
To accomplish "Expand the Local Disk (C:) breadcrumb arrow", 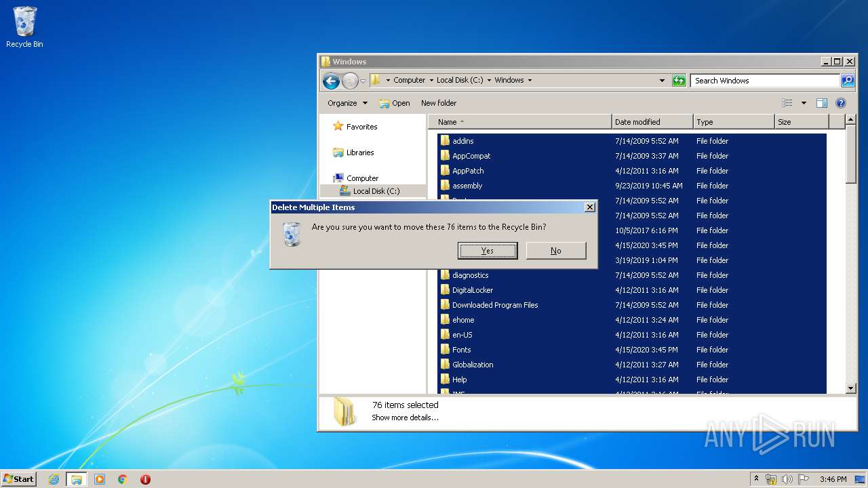I will click(x=489, y=80).
